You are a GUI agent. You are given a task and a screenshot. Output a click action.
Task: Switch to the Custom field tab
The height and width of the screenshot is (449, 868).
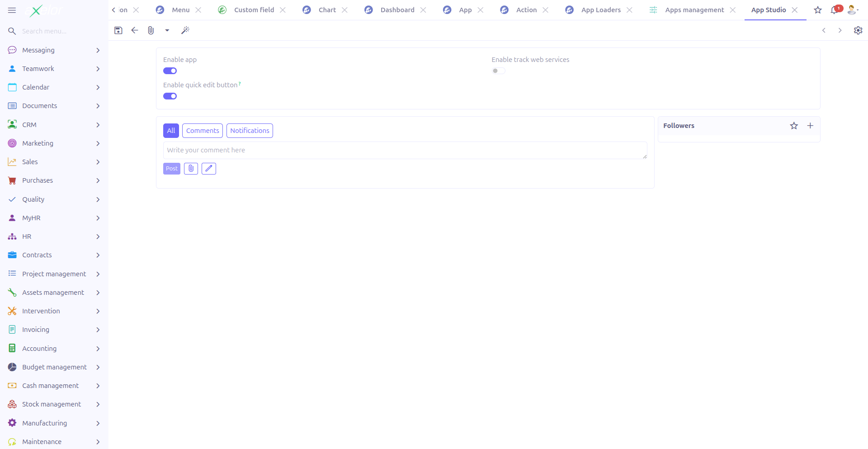(254, 10)
